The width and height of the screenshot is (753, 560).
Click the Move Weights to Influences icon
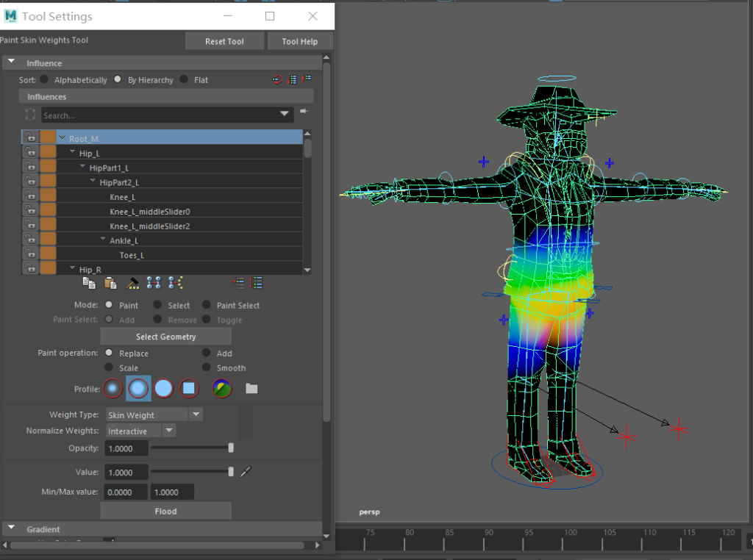(x=154, y=283)
